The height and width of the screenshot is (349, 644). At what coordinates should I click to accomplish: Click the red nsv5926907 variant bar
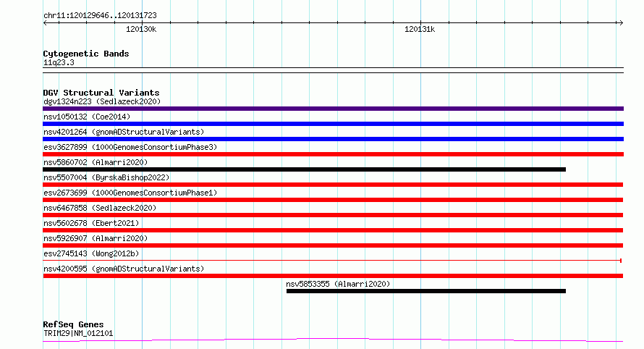[333, 245]
